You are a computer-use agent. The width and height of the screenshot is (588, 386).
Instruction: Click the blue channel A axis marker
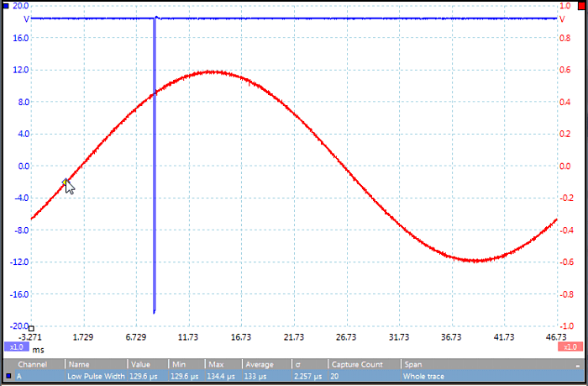point(6,6)
